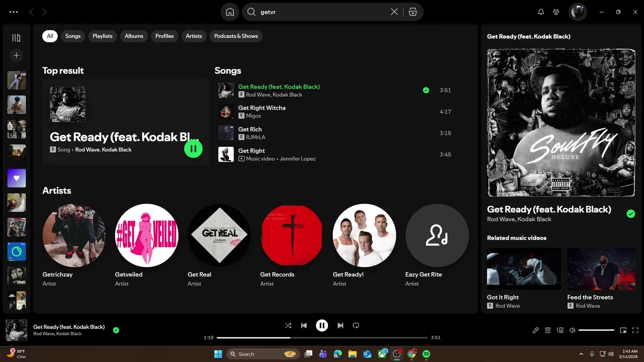The width and height of the screenshot is (644, 362).
Task: Open Get Ready! artist card
Action: coord(364,246)
